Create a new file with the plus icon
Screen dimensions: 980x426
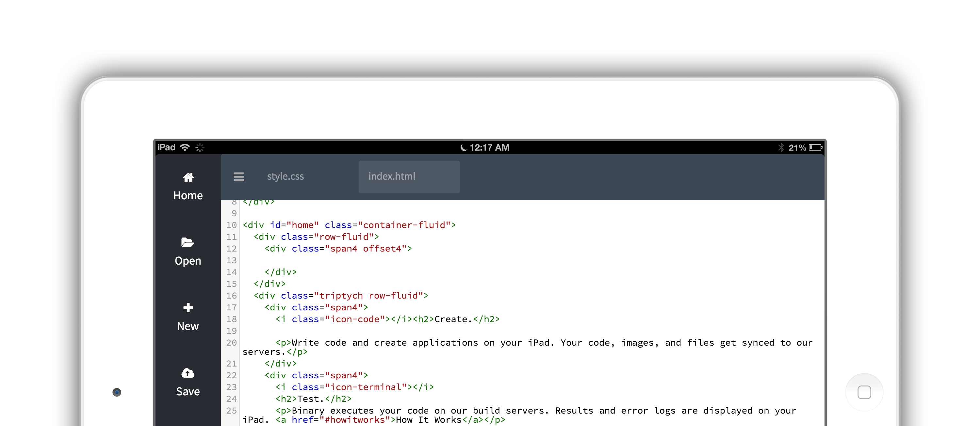188,307
